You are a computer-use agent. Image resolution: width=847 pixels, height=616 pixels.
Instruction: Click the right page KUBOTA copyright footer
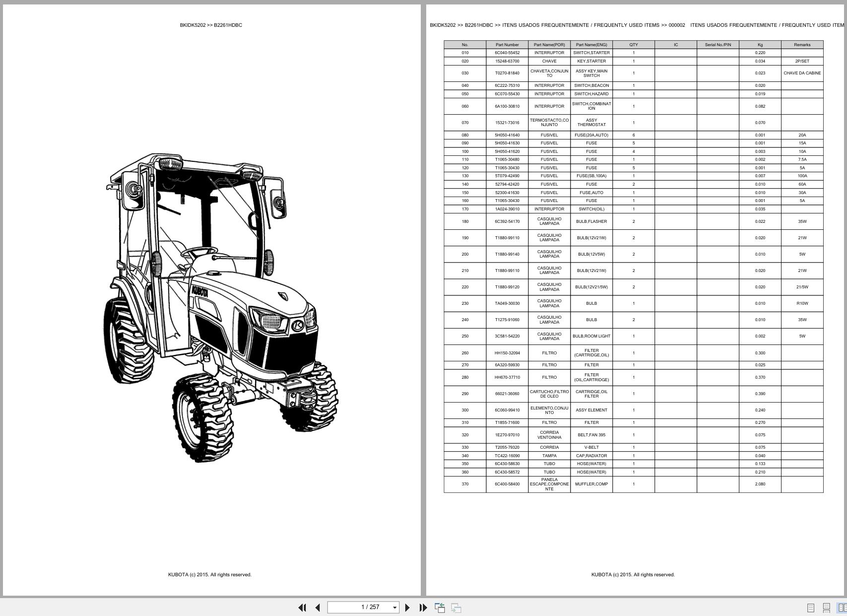click(x=633, y=575)
